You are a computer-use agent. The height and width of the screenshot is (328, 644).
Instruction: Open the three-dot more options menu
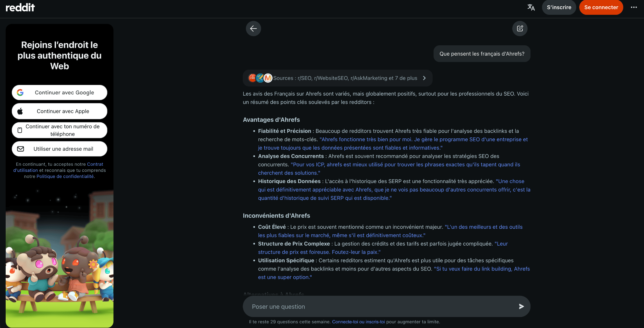(x=634, y=7)
